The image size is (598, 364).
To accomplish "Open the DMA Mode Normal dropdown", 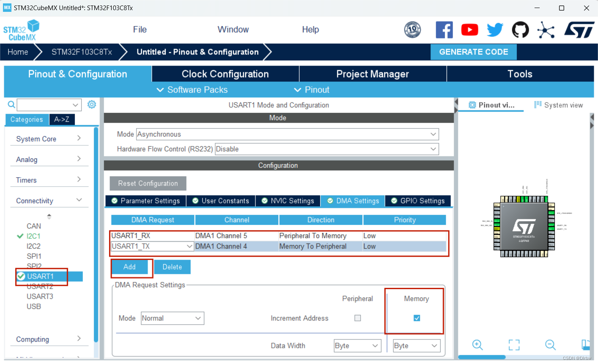I will tap(173, 318).
